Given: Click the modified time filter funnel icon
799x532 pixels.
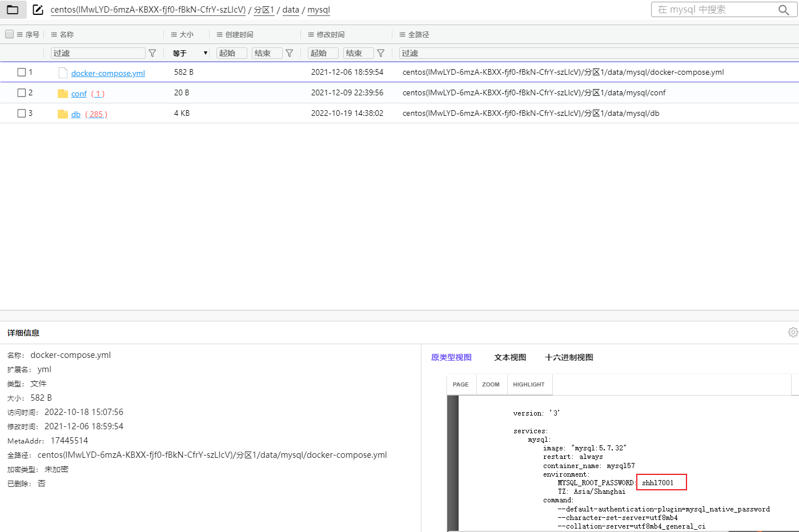Looking at the screenshot, I should coord(381,53).
